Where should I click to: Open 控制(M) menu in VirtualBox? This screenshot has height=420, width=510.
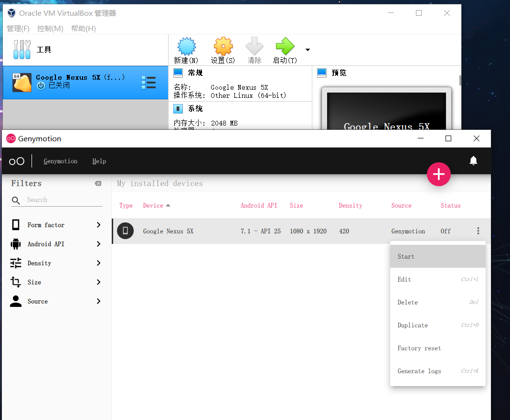click(50, 29)
